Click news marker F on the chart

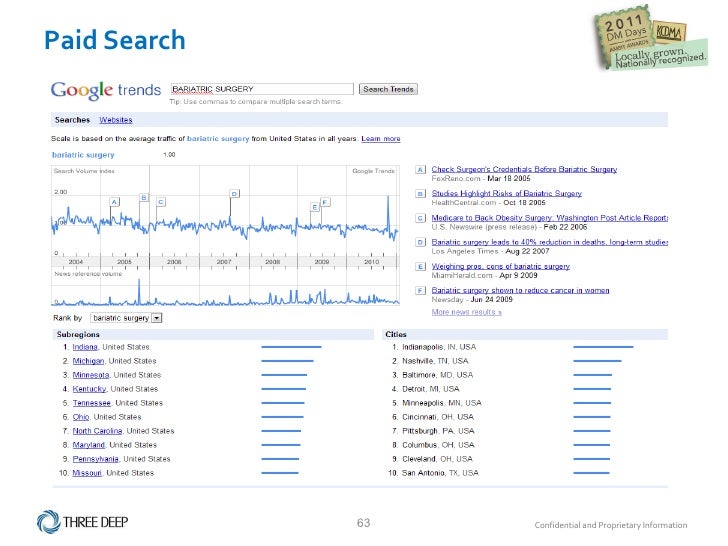pos(325,202)
